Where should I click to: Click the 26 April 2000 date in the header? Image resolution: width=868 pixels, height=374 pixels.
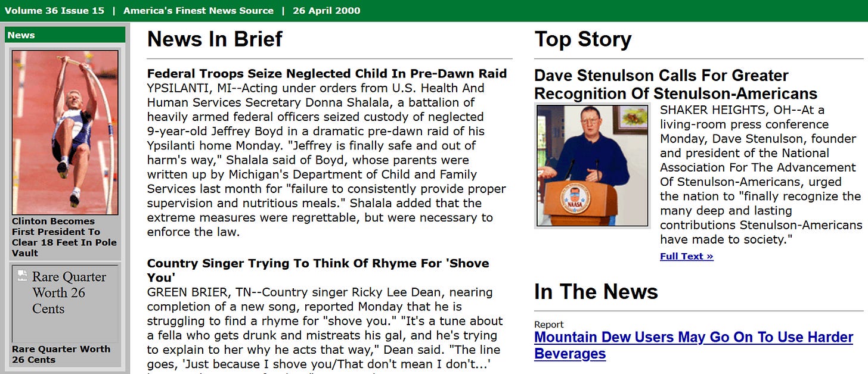tap(326, 11)
